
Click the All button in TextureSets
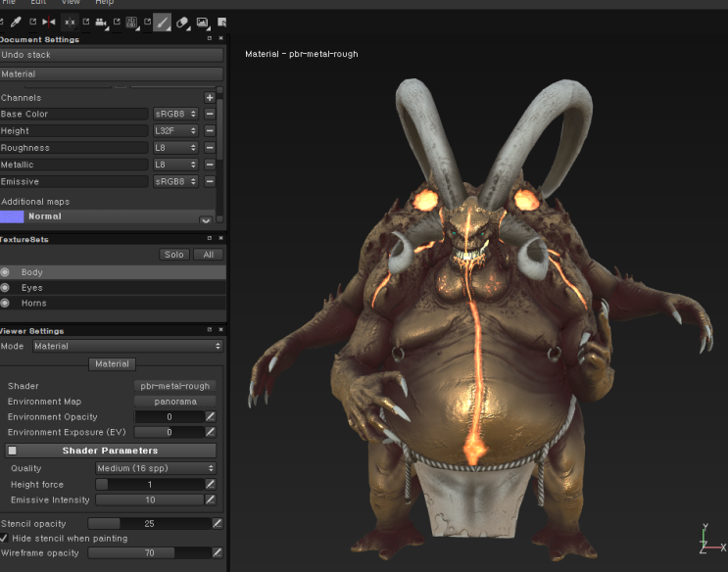(x=209, y=255)
